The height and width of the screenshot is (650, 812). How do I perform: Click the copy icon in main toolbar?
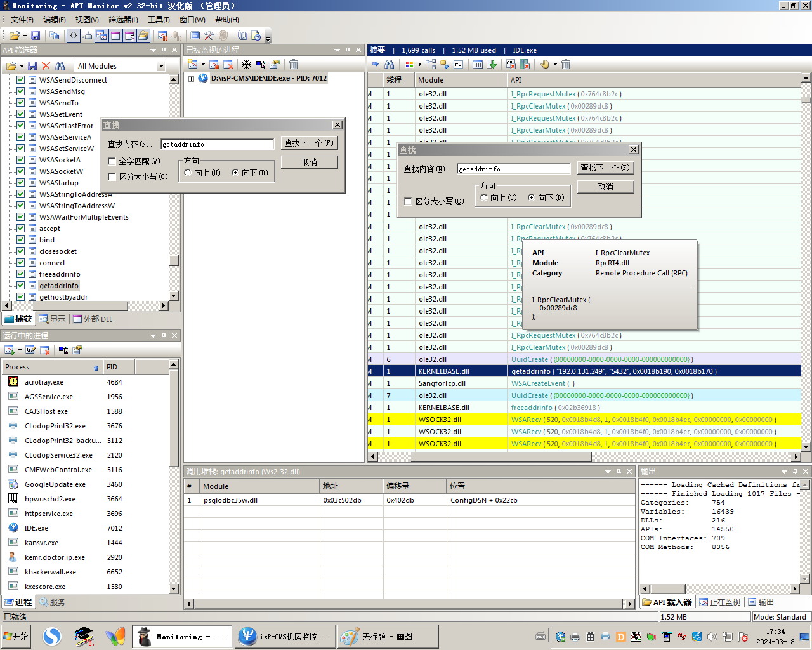tap(55, 36)
